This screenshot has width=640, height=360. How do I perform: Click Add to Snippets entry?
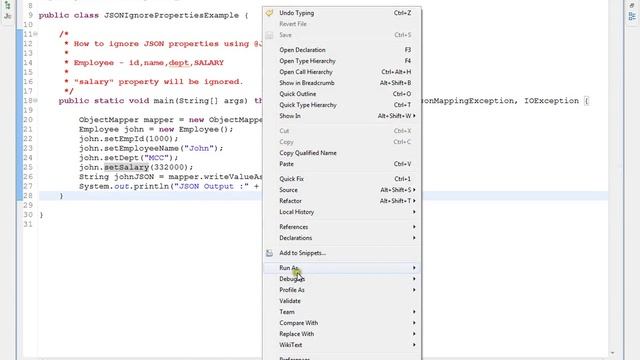click(342, 253)
